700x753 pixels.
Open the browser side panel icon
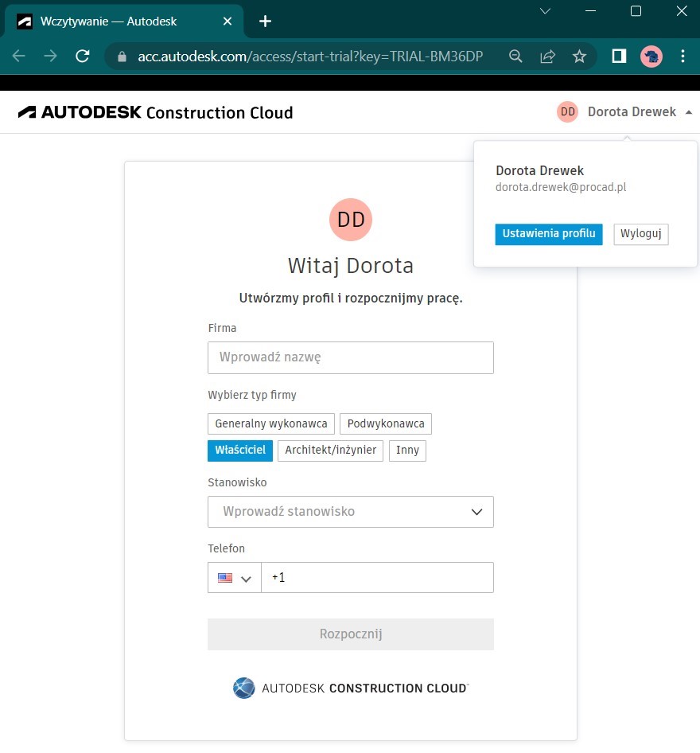(619, 57)
